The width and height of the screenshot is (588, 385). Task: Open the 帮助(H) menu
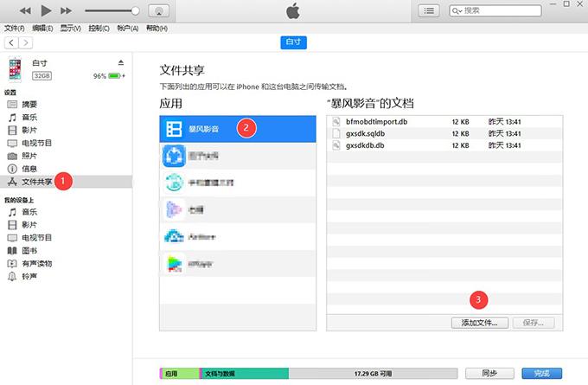coord(157,29)
